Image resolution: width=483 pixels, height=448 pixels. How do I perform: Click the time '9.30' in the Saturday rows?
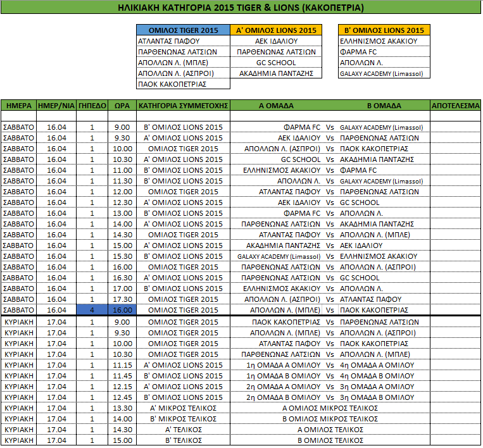pos(122,138)
